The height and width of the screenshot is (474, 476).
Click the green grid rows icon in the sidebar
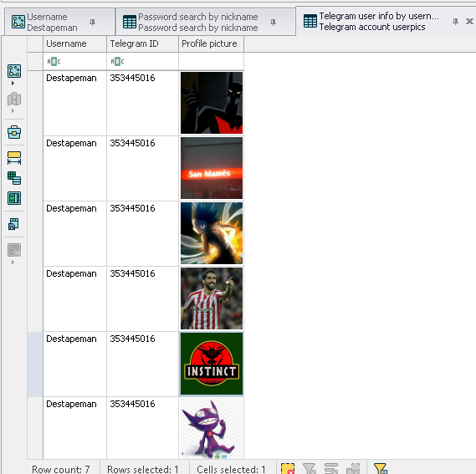(14, 178)
